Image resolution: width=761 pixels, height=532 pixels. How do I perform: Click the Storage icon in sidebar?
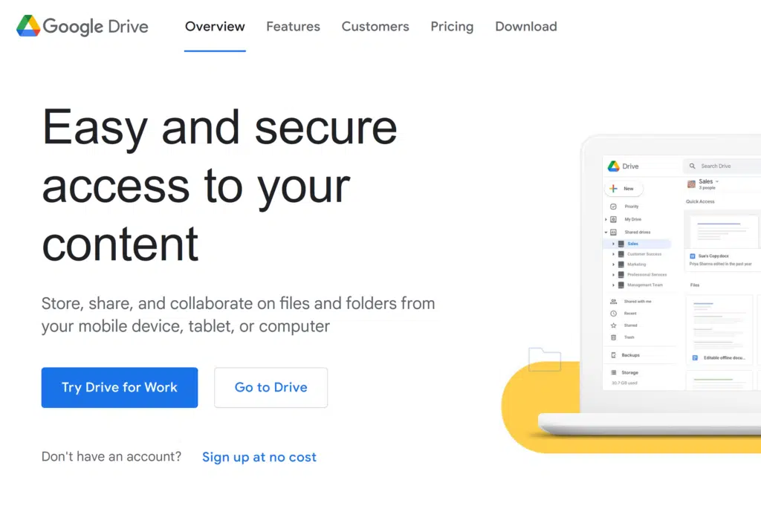(613, 372)
